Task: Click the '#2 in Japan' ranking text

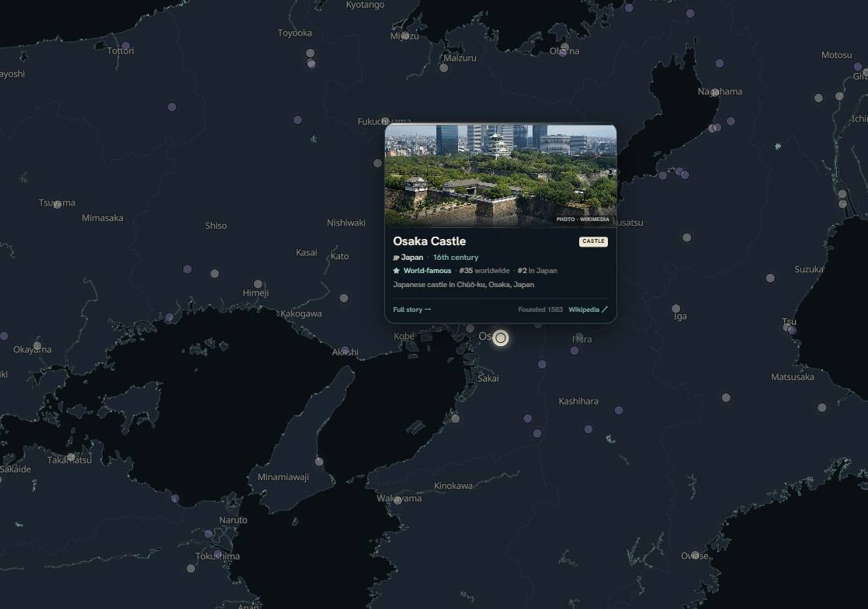Action: click(x=537, y=271)
